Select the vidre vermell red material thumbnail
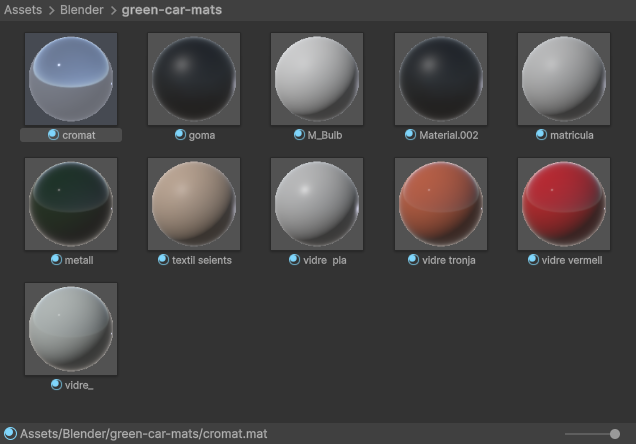The image size is (636, 444). (564, 204)
